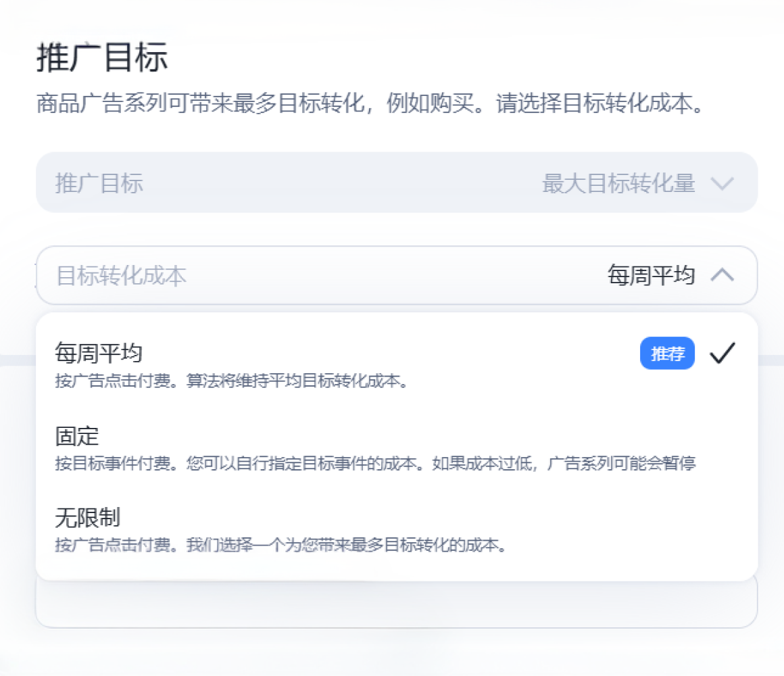Click subtitle text 商品广告系列可带来最多目标转化

tap(201, 103)
